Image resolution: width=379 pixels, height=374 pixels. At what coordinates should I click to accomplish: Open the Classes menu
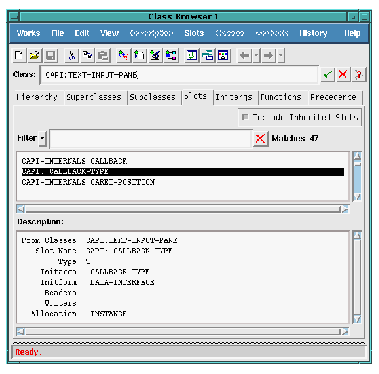[230, 33]
